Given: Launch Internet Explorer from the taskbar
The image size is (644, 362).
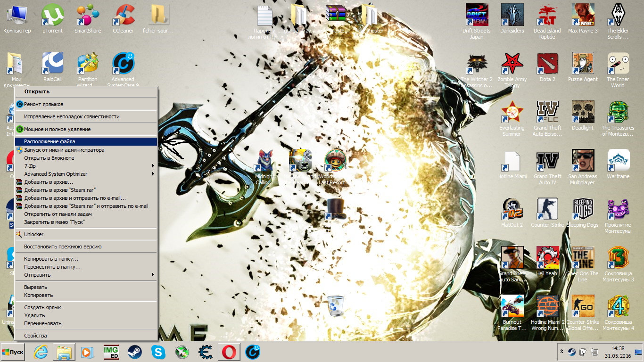Looking at the screenshot, I should pyautogui.click(x=41, y=352).
